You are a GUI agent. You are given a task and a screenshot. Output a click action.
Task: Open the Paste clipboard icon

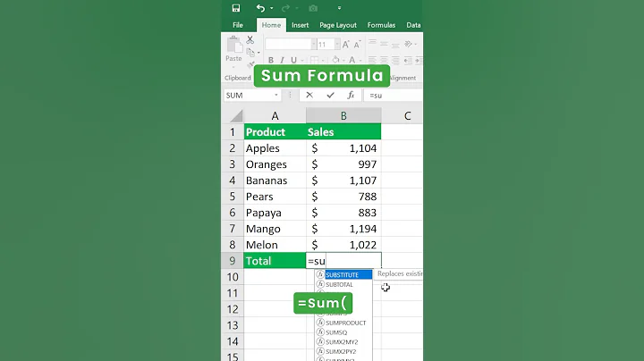[x=234, y=45]
